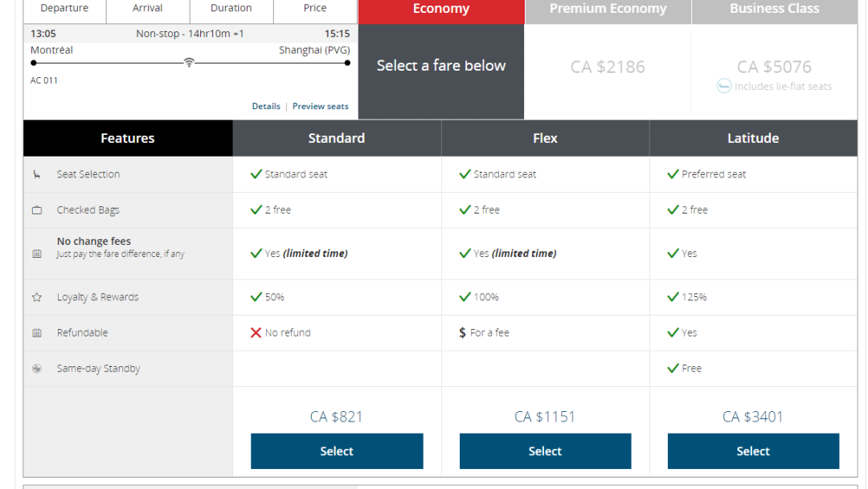Viewport: 868px width, 489px height.
Task: Click the seat icon beside Seat Selection
Action: point(36,175)
